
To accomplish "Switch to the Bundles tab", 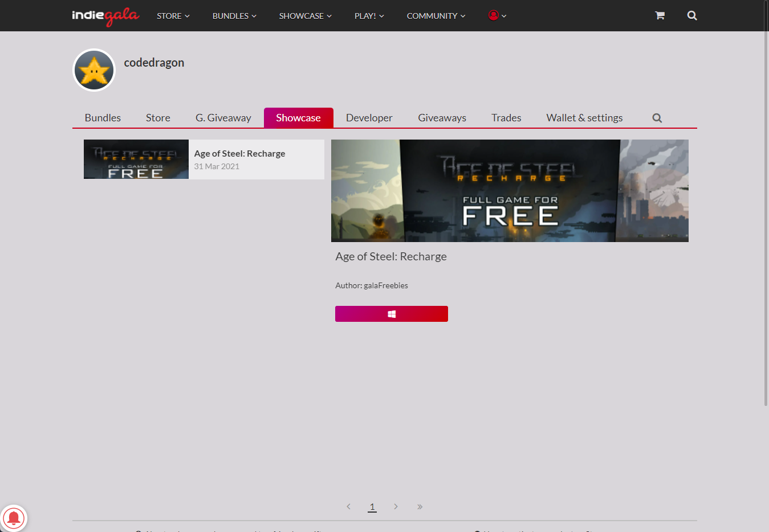I will point(103,118).
